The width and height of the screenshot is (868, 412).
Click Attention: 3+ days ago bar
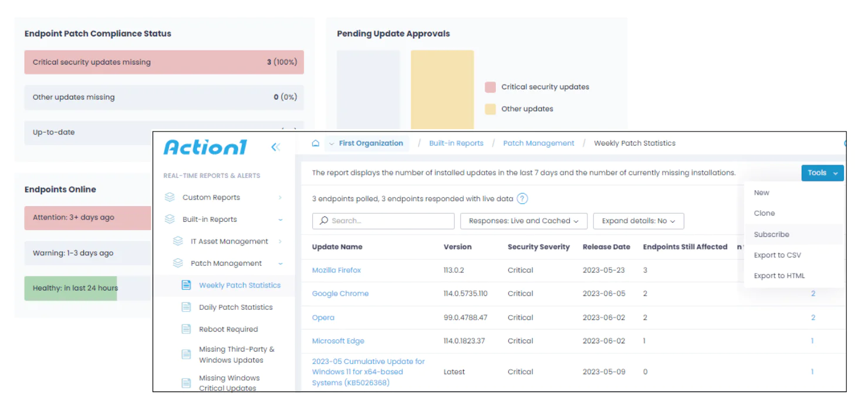[x=88, y=218]
